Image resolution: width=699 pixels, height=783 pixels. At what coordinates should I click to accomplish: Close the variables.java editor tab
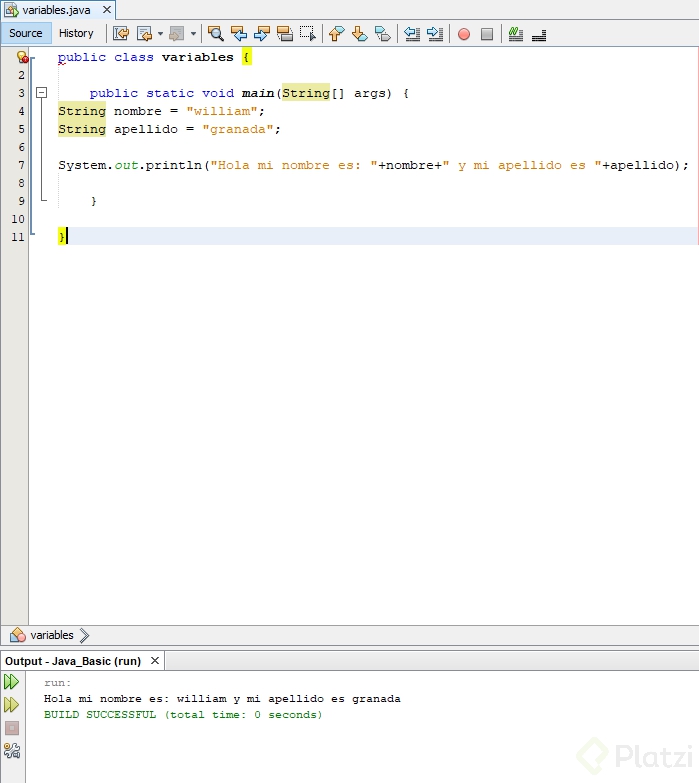[107, 10]
